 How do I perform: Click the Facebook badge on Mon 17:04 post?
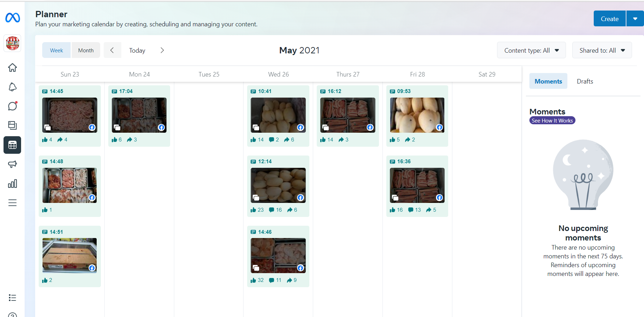click(x=161, y=127)
